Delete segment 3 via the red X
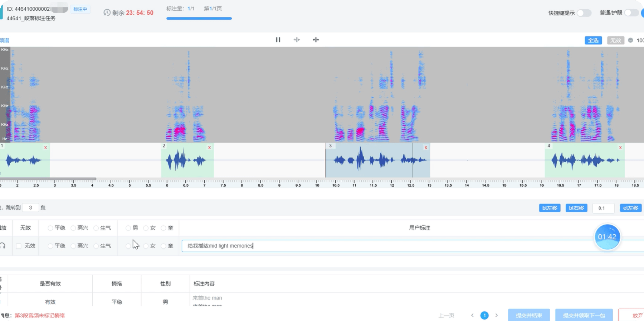 [425, 148]
